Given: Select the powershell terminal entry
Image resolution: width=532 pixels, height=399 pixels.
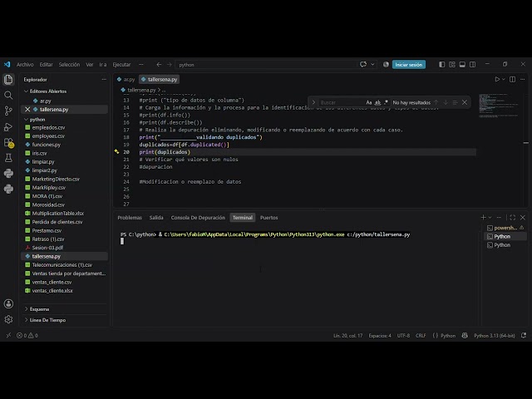Looking at the screenshot, I should (x=505, y=228).
